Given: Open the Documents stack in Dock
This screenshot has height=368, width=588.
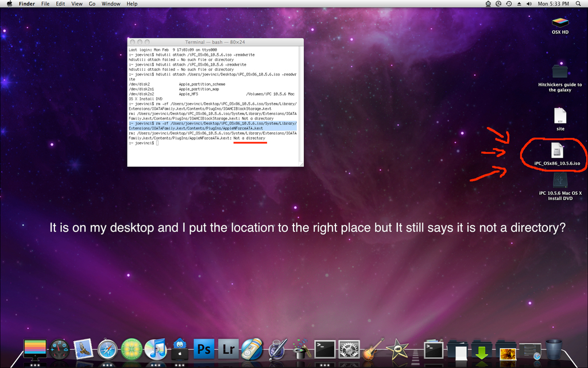Looking at the screenshot, I should point(458,350).
